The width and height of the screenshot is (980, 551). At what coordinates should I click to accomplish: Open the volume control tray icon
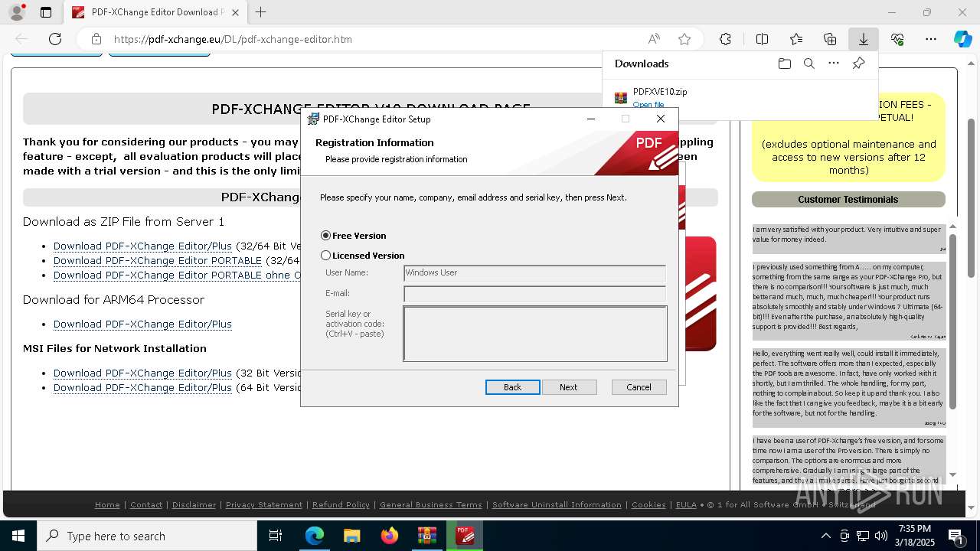click(x=881, y=536)
